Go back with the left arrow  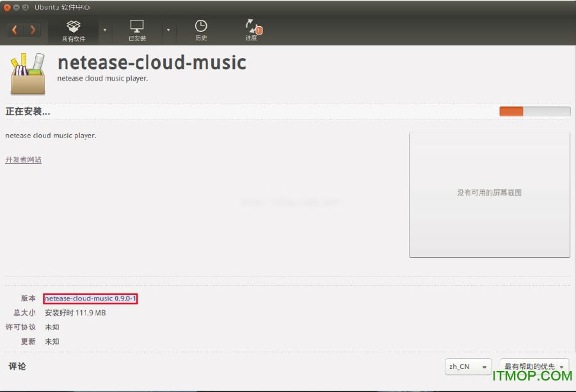15,29
